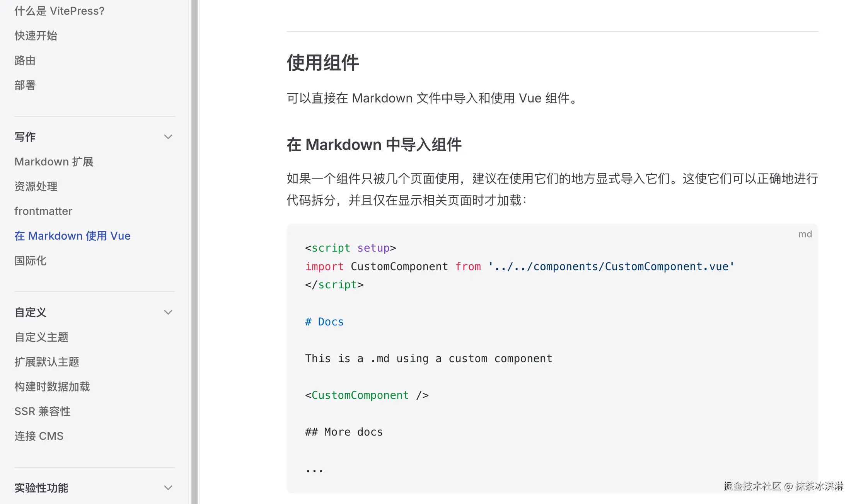Collapse the 实验性功能 section chevron
856x504 pixels.
coord(168,488)
